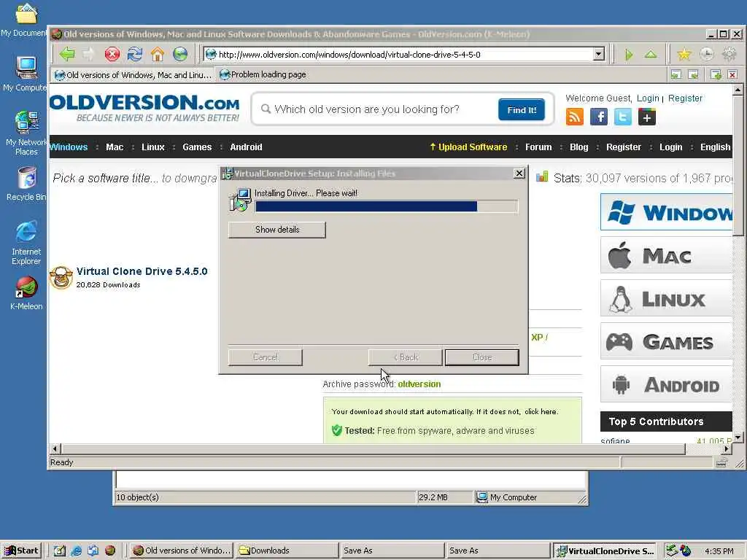Image resolution: width=747 pixels, height=560 pixels.
Task: Click the RSS feed icon on OldVersion header
Action: [575, 117]
